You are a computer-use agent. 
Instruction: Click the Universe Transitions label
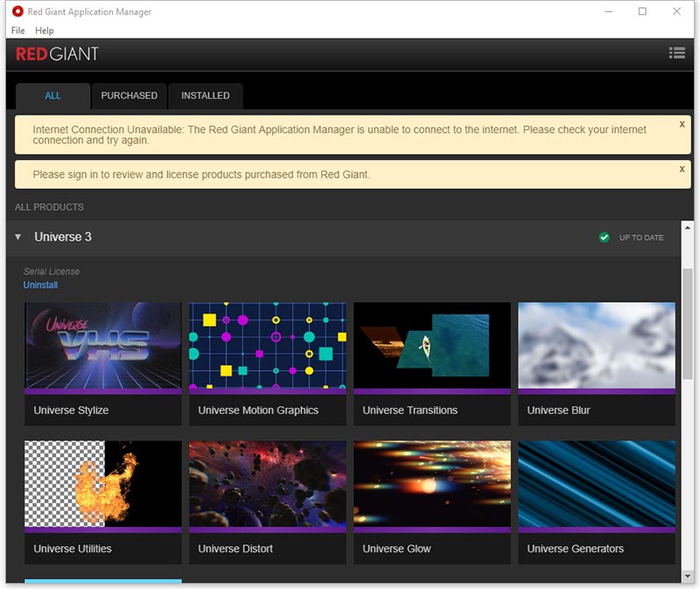click(x=409, y=410)
